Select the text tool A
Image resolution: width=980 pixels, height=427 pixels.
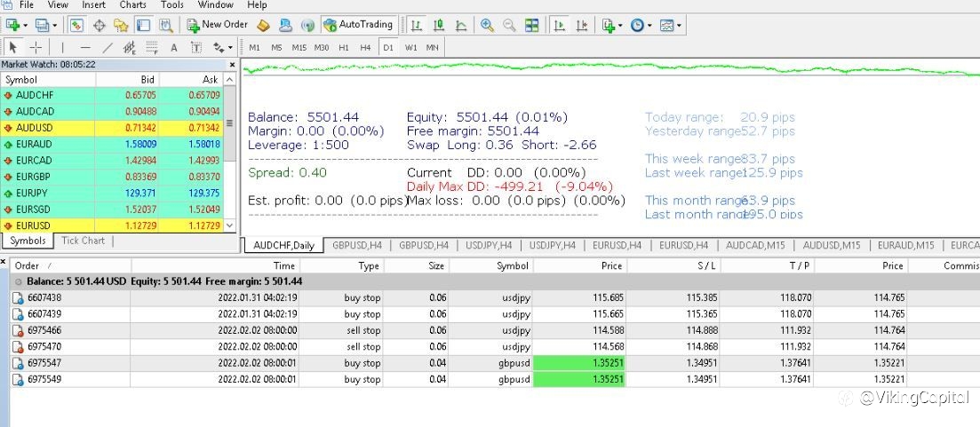pos(174,47)
